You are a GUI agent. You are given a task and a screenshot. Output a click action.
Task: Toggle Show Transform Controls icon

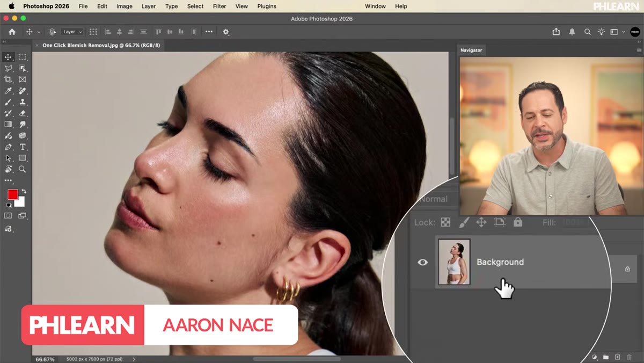[93, 32]
